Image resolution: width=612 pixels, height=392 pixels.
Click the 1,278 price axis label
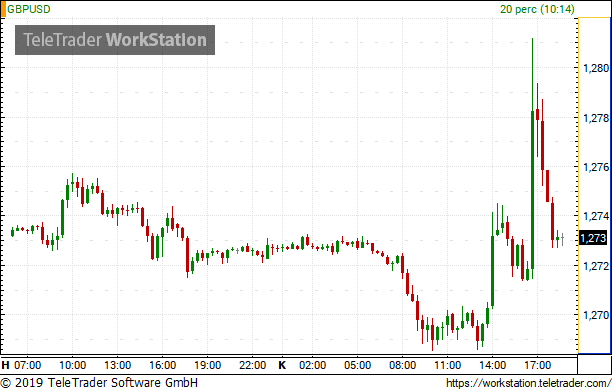pyautogui.click(x=596, y=118)
